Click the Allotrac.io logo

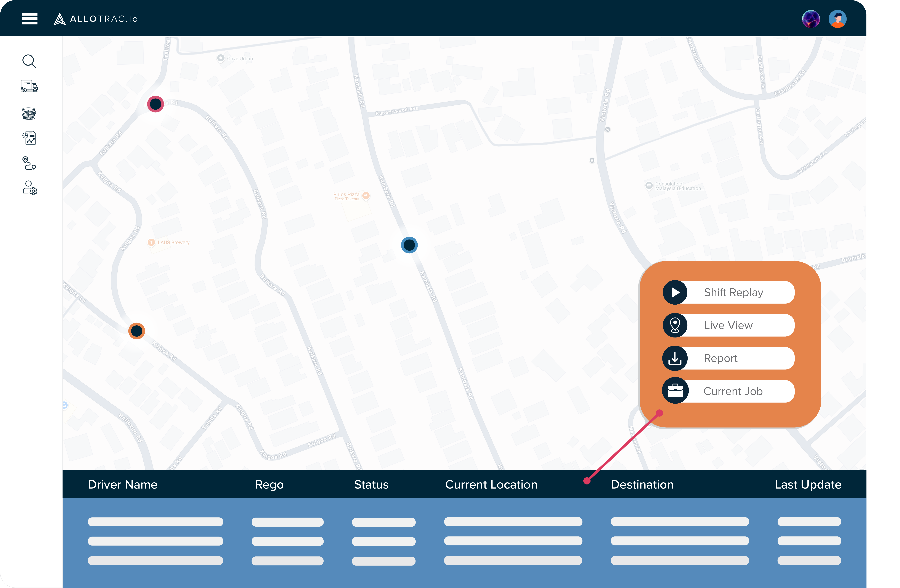point(96,19)
